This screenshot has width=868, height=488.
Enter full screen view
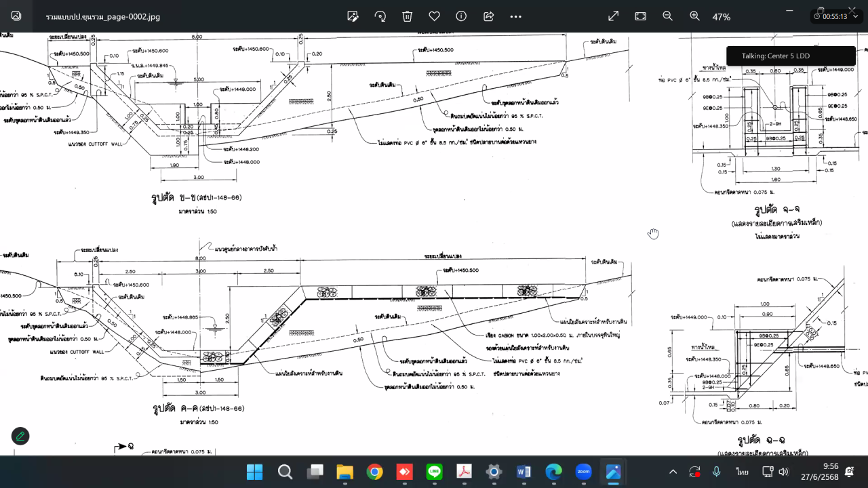pyautogui.click(x=613, y=16)
